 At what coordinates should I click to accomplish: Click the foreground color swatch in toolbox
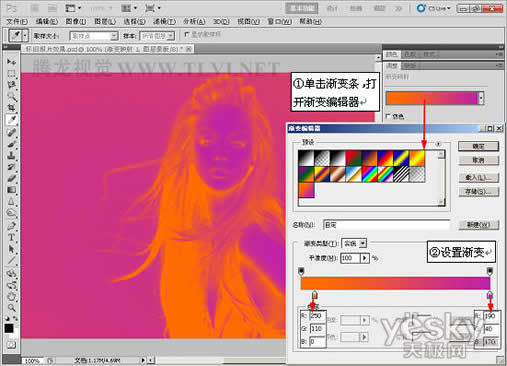9,328
